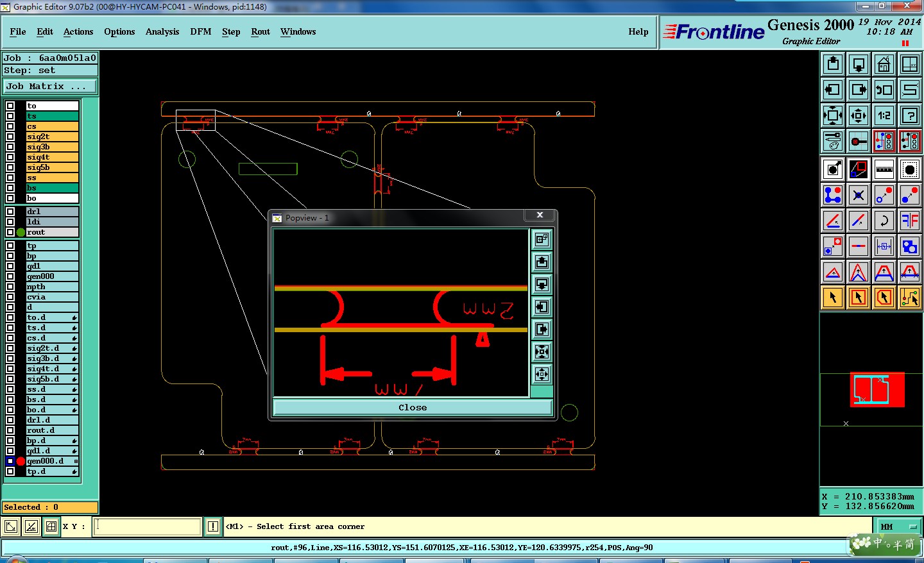Click the Close button in Popview
Screen dimensions: 924x563
413,407
